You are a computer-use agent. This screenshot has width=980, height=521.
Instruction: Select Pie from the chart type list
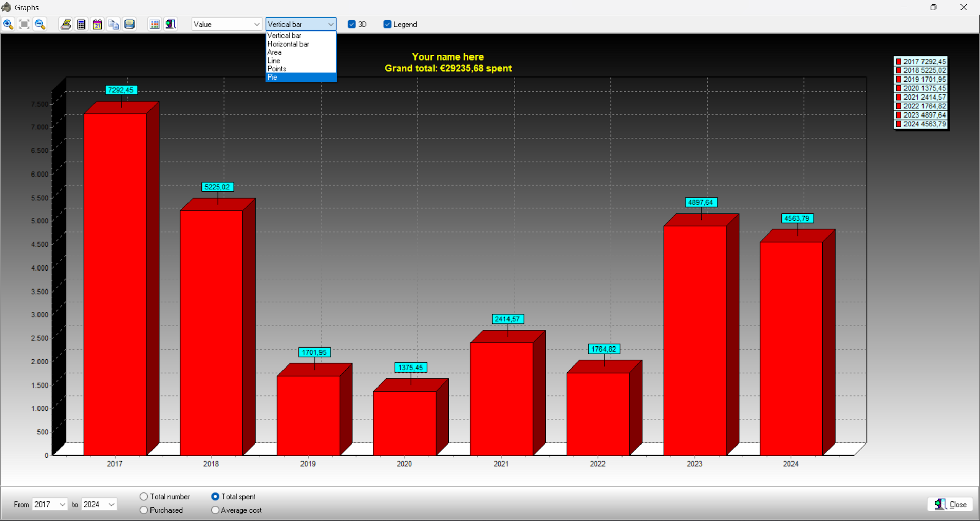[300, 78]
